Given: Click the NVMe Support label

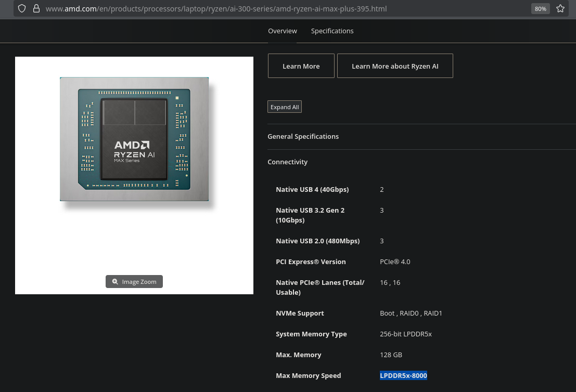Looking at the screenshot, I should (300, 313).
